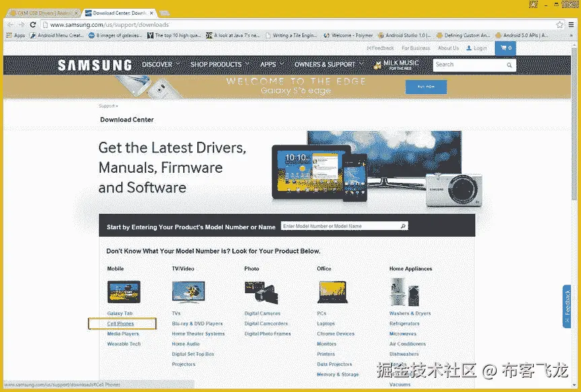
Task: Expand the APPS menu
Action: [272, 65]
